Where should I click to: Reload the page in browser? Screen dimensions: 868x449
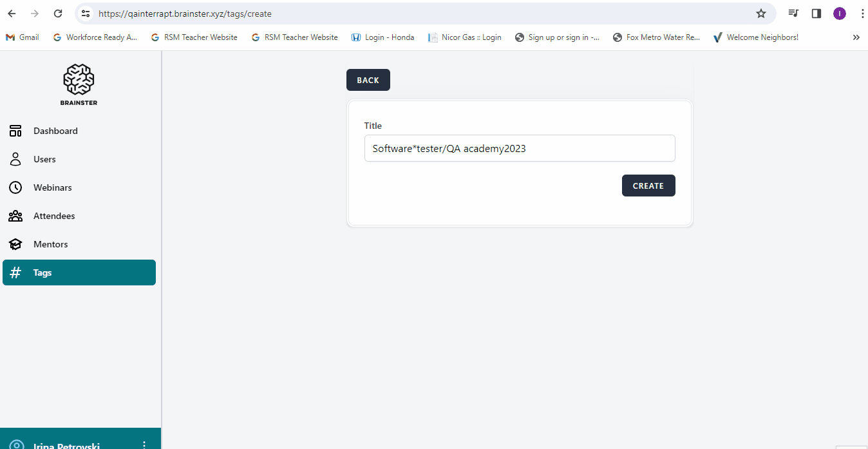58,14
